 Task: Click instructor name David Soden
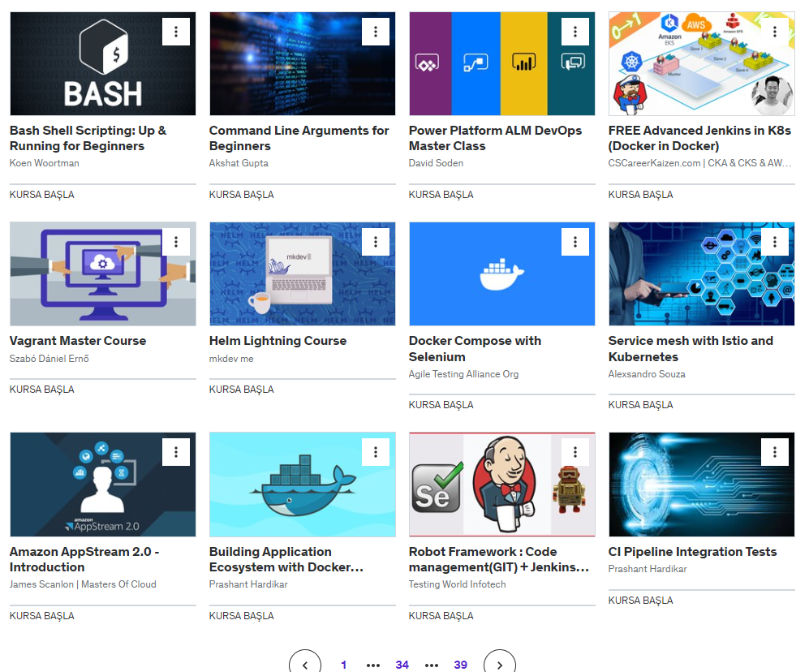pos(436,163)
